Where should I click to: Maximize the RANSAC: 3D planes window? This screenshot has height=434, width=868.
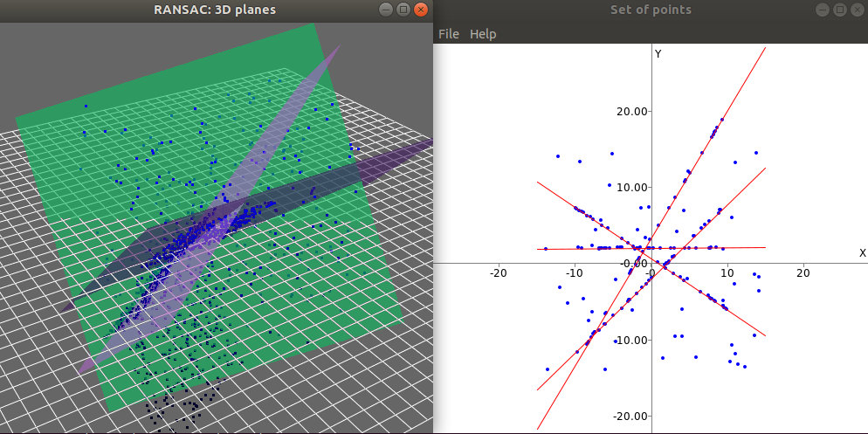pos(403,10)
